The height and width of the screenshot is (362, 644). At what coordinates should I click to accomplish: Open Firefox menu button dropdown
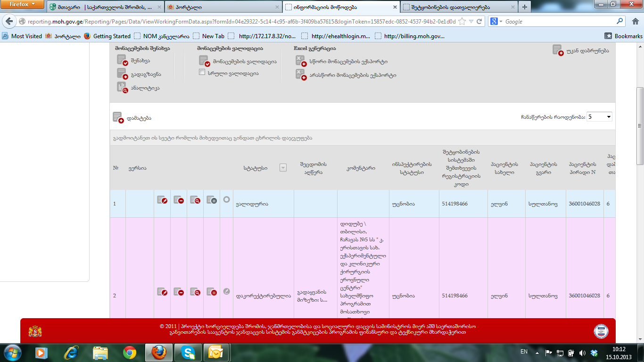pos(22,5)
